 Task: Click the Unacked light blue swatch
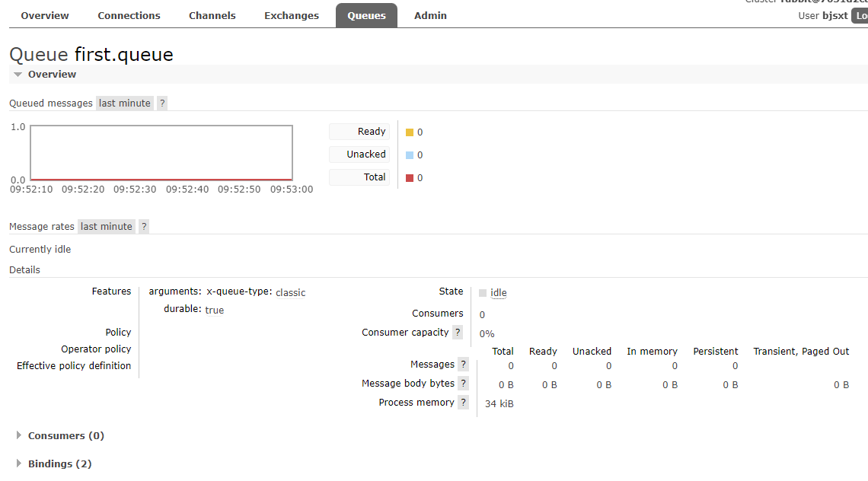click(410, 155)
